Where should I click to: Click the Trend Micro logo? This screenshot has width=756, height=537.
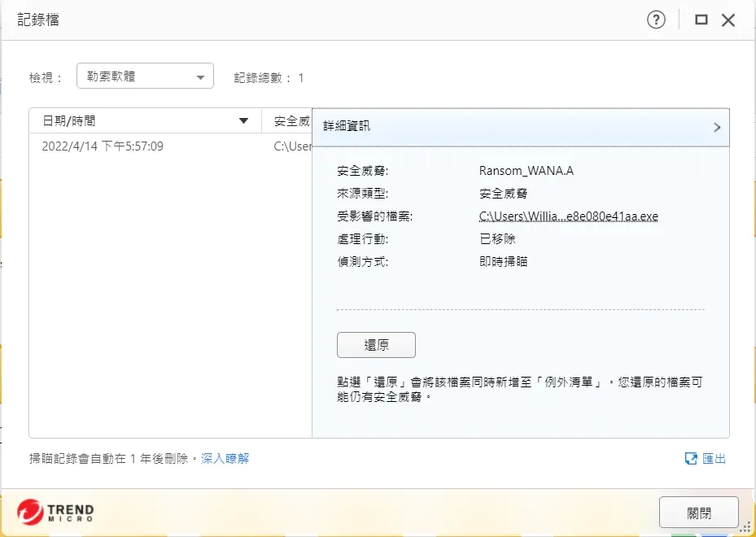[55, 512]
